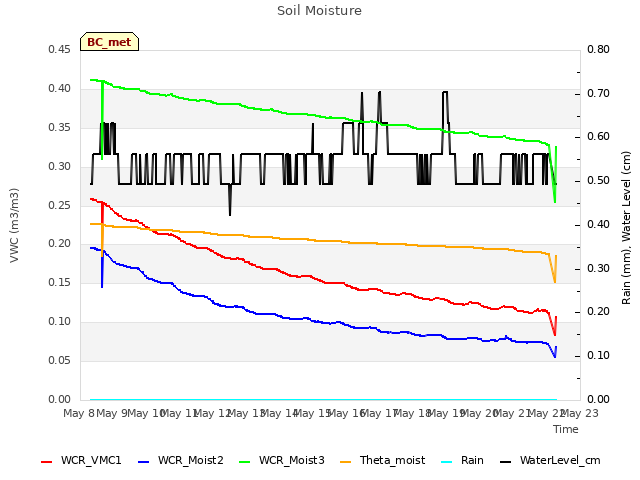Toggle WCR_VMC1 legend entry

pyautogui.click(x=81, y=460)
